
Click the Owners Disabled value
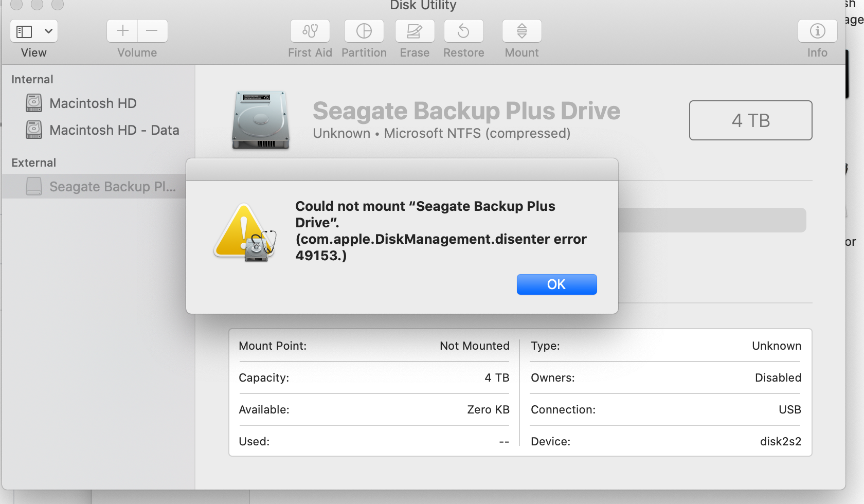tap(778, 377)
